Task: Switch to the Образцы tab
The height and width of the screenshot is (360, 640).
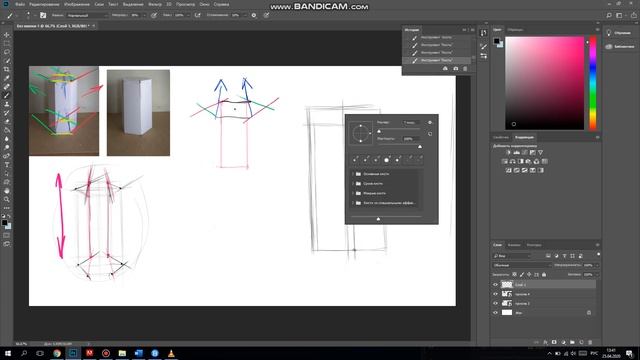Action: 515,30
